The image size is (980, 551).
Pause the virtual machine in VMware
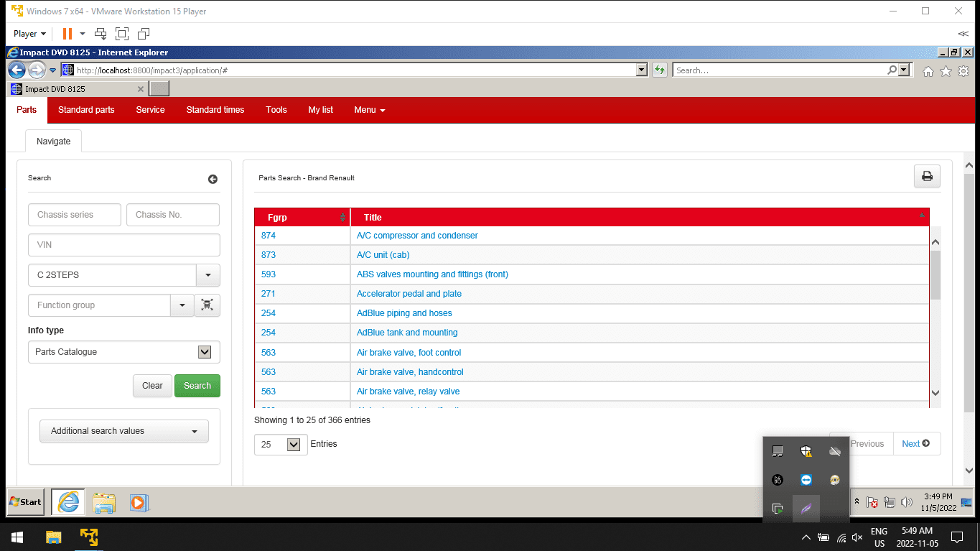tap(67, 34)
